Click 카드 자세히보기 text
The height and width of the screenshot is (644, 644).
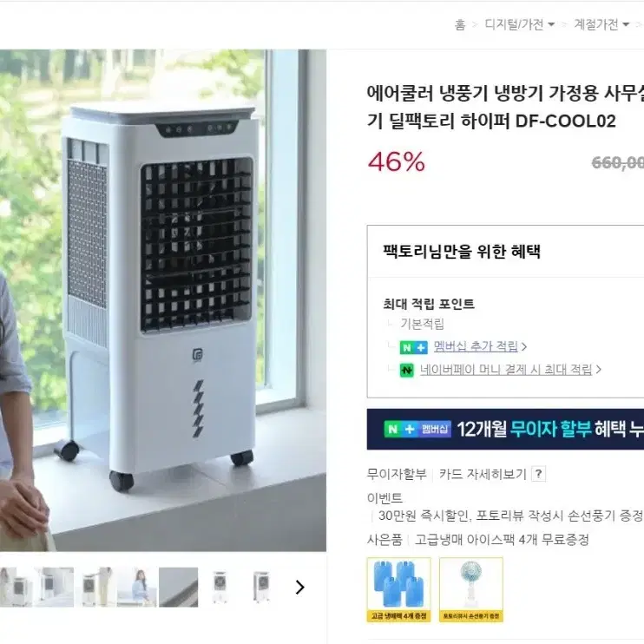tap(483, 474)
